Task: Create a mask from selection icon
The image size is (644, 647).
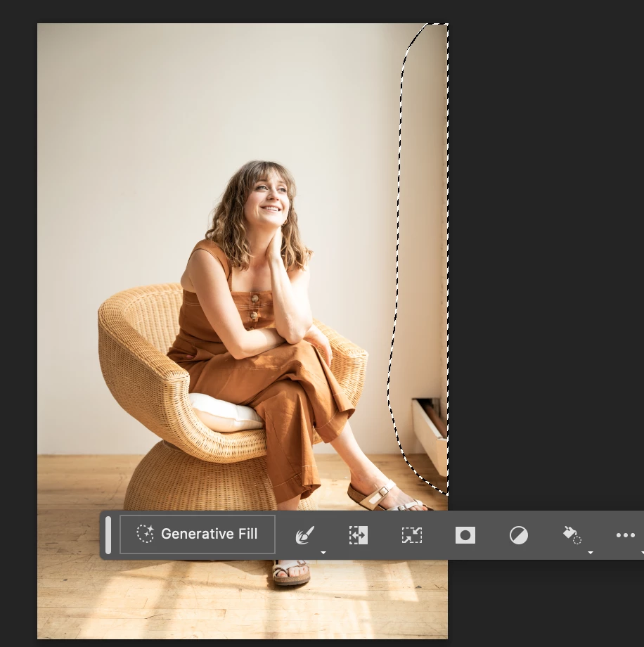Action: (x=465, y=535)
